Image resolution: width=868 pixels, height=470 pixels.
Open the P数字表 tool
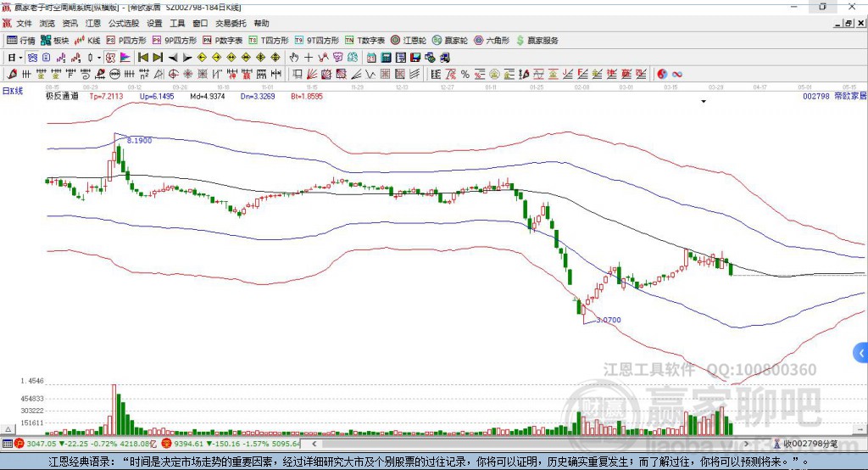223,41
